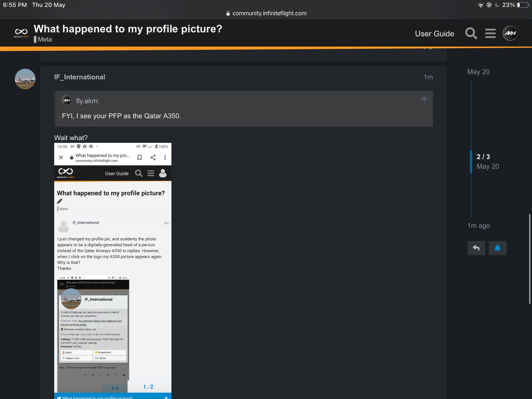Open the Meta category link
Viewport: 532px width, 399px height.
click(45, 39)
